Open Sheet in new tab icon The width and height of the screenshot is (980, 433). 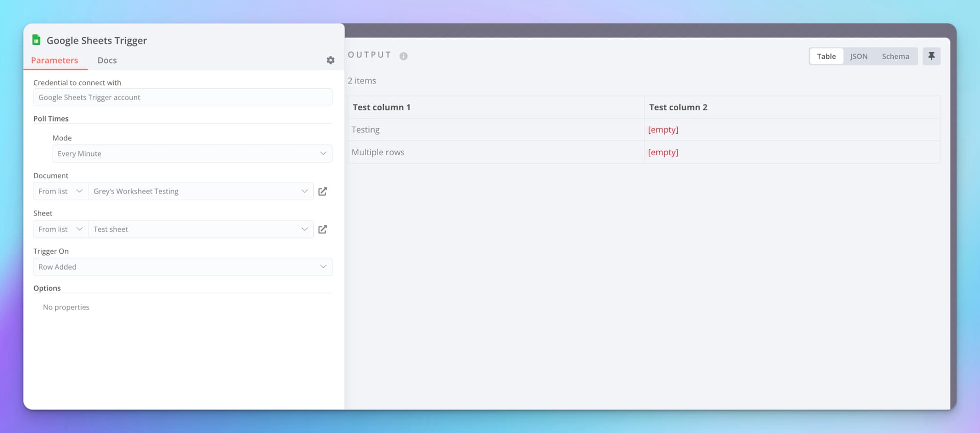pos(323,229)
